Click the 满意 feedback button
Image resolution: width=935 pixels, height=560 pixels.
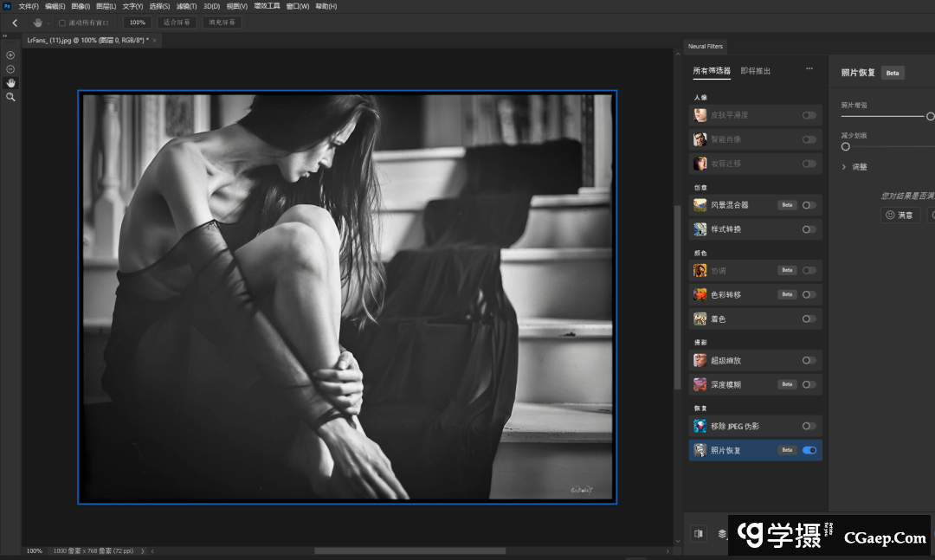click(900, 215)
